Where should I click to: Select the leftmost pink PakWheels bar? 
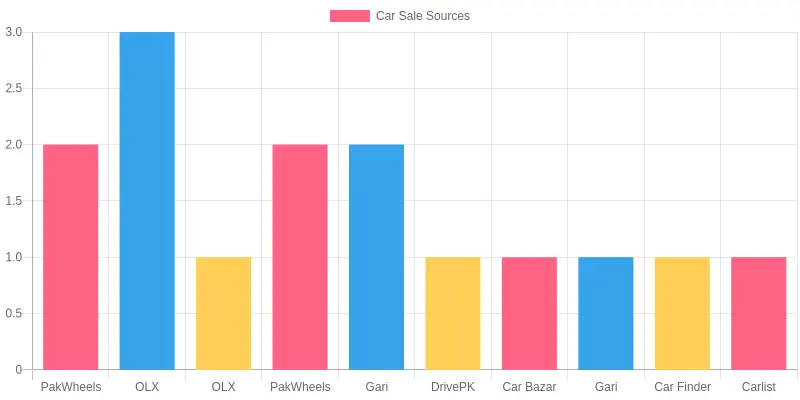point(70,257)
